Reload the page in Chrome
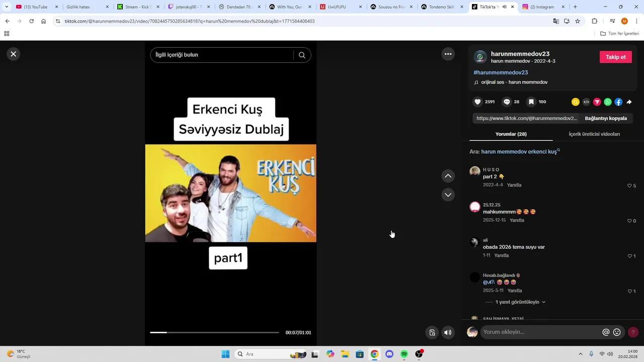Screen dimensions: 644x362 31,21
